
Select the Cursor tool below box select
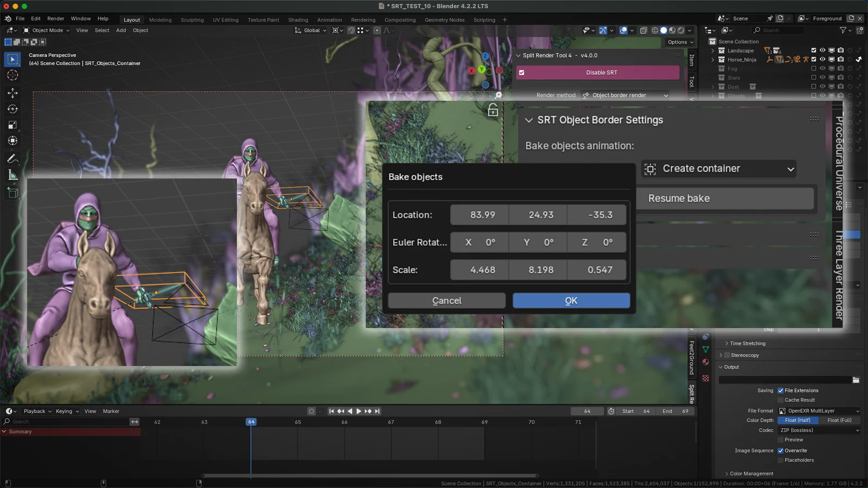12,76
